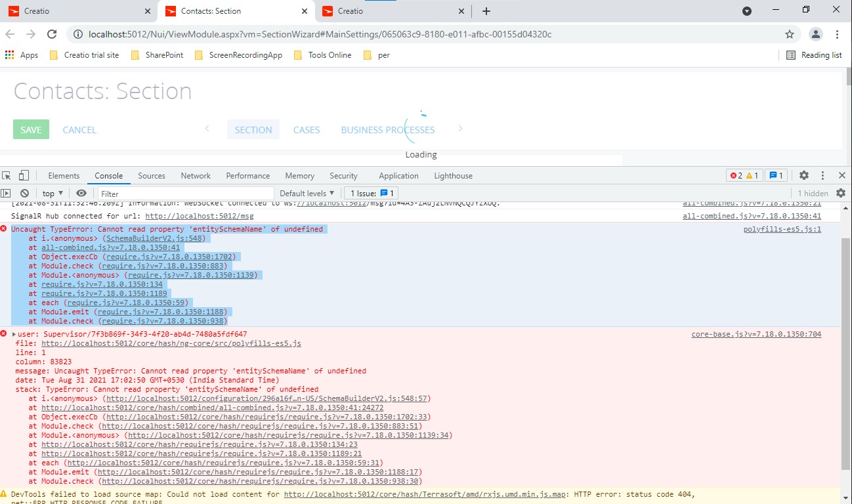This screenshot has height=504, width=852.
Task: Click the blue issues badge in DevTools tab bar
Action: (x=777, y=175)
